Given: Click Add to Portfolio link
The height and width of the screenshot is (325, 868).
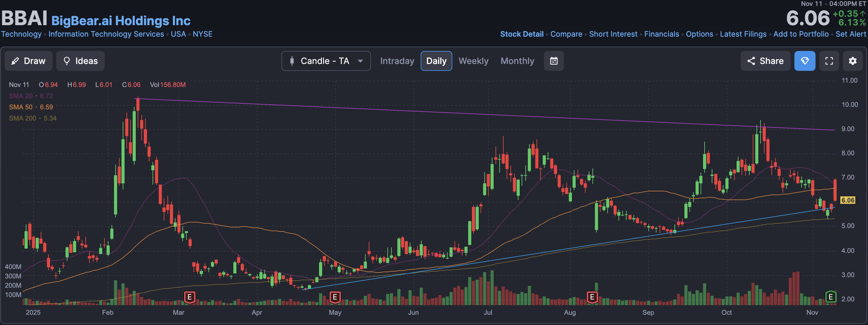Looking at the screenshot, I should pyautogui.click(x=801, y=34).
